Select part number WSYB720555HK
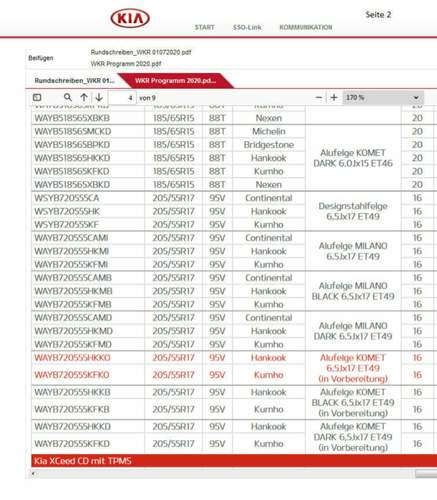 click(67, 211)
